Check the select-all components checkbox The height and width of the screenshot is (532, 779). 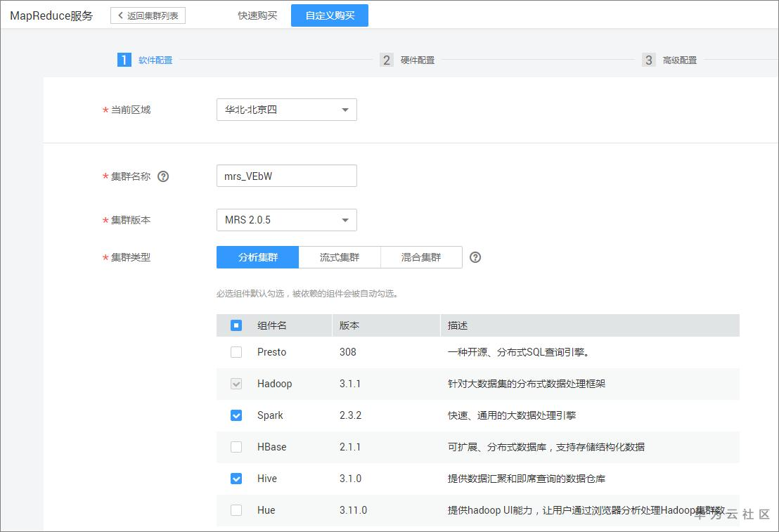click(236, 325)
